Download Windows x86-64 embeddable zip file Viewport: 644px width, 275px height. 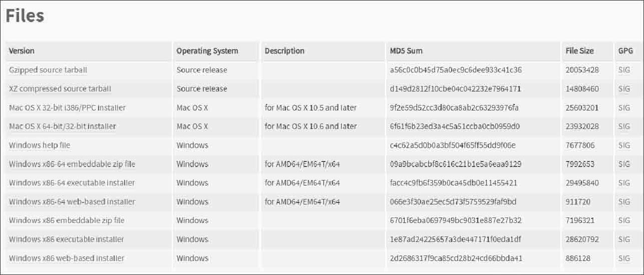[72, 164]
